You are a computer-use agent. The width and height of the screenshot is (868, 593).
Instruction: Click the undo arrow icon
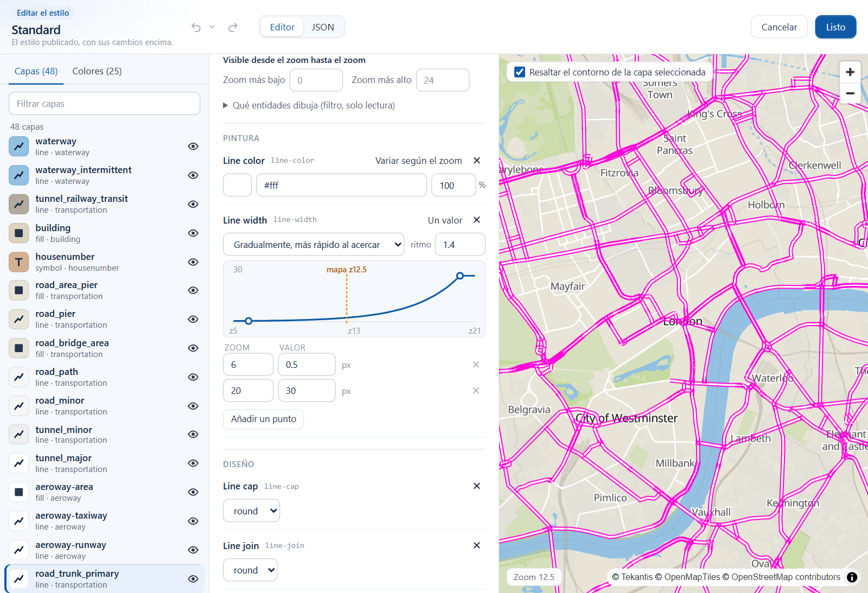196,27
